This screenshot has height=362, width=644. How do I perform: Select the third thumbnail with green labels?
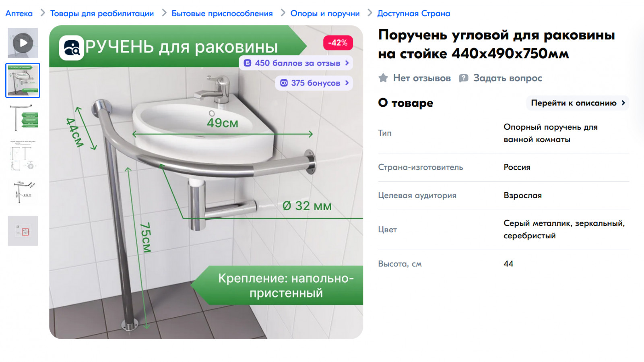pyautogui.click(x=23, y=118)
